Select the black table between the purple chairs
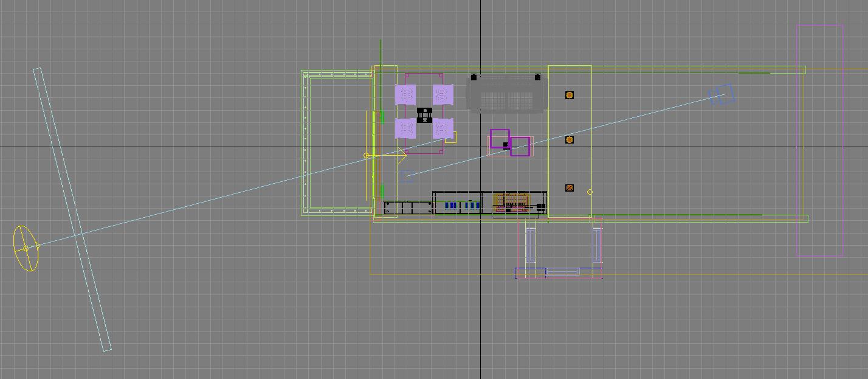 point(424,114)
